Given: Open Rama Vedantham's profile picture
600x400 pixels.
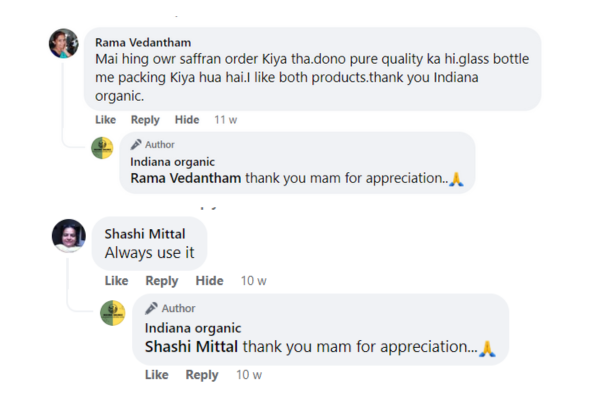Looking at the screenshot, I should pos(64,44).
